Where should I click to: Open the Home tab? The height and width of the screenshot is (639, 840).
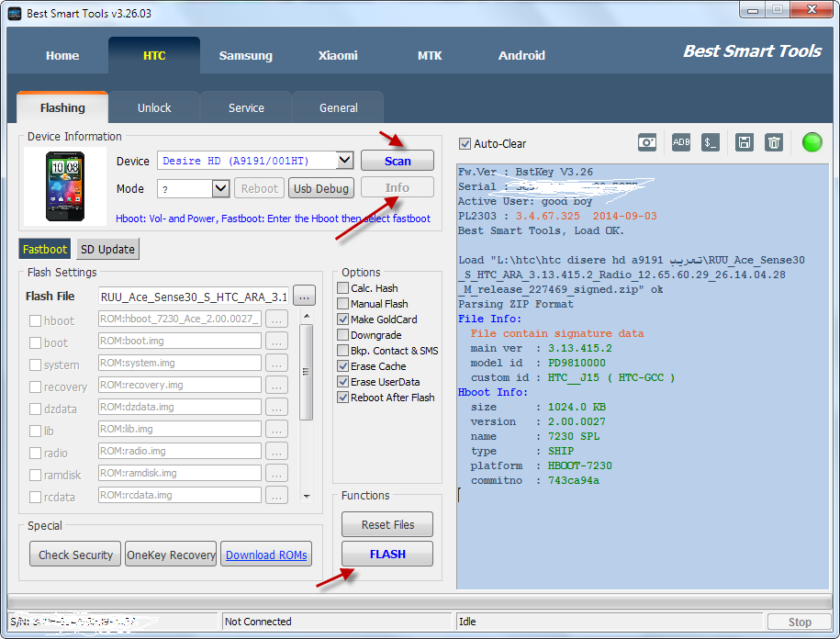pos(62,55)
